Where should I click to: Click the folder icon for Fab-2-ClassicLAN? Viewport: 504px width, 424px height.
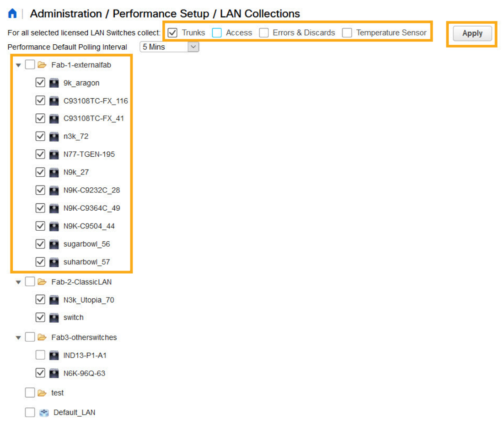tap(42, 281)
